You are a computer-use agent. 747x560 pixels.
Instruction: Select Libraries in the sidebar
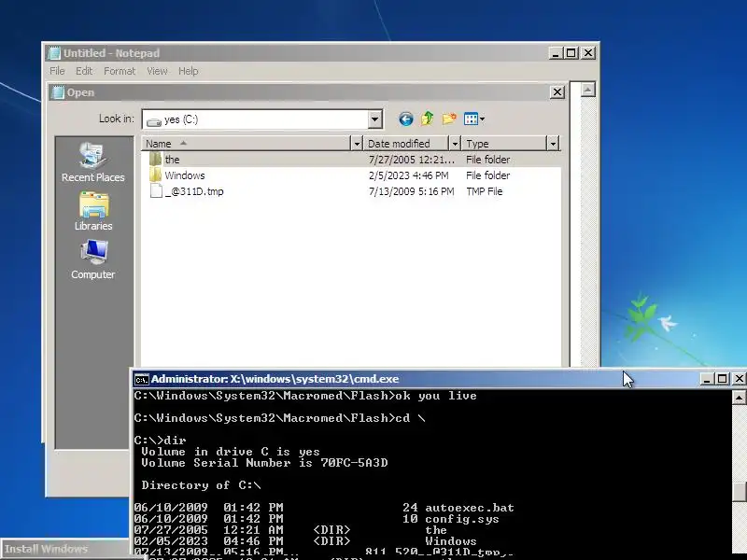click(x=93, y=211)
